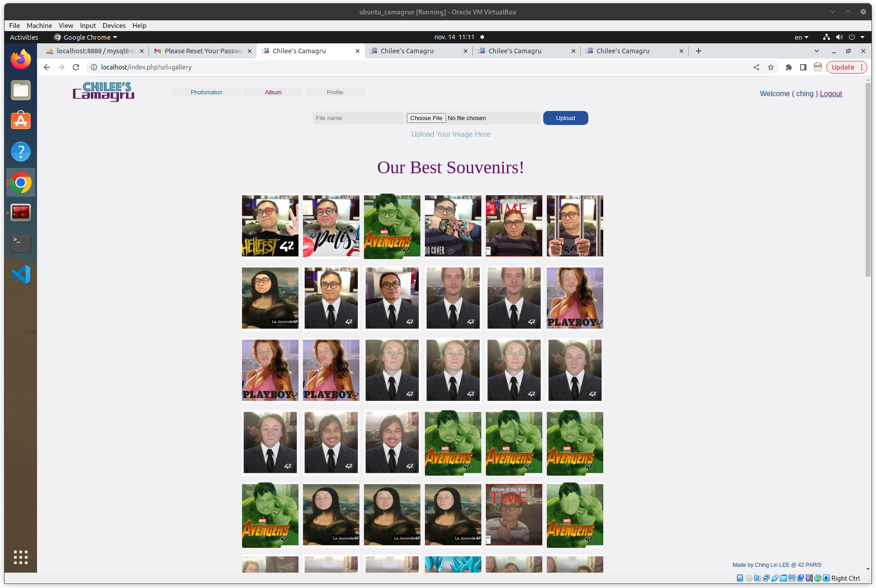Viewport: 876px width, 588px height.
Task: Open Firefox from the Ubuntu dock
Action: click(x=21, y=60)
